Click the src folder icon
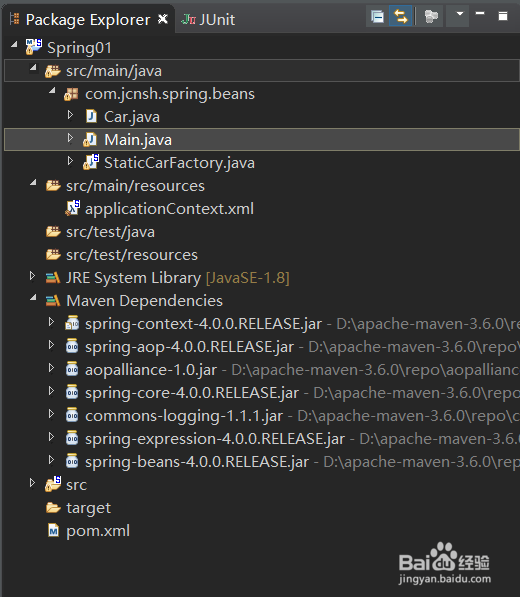This screenshot has height=597, width=520. (53, 484)
